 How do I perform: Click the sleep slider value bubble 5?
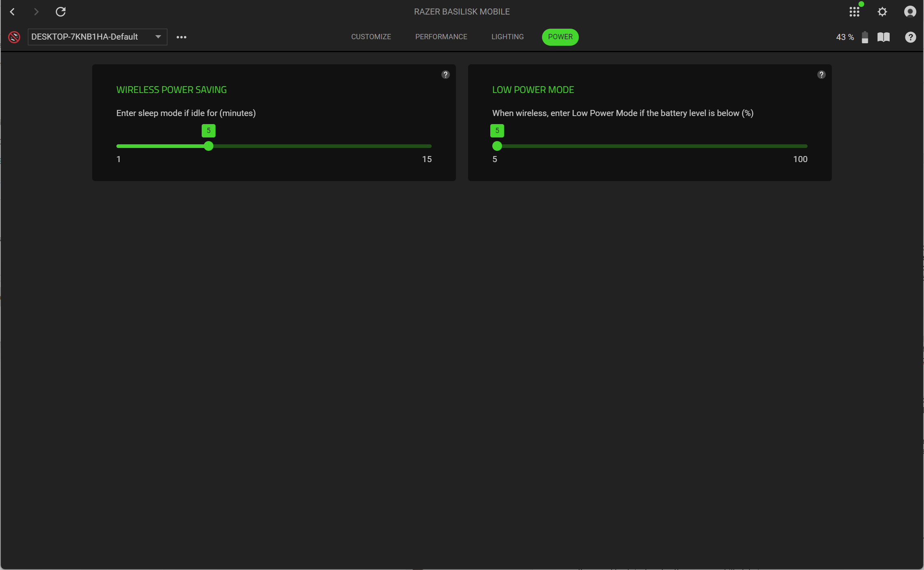click(209, 131)
